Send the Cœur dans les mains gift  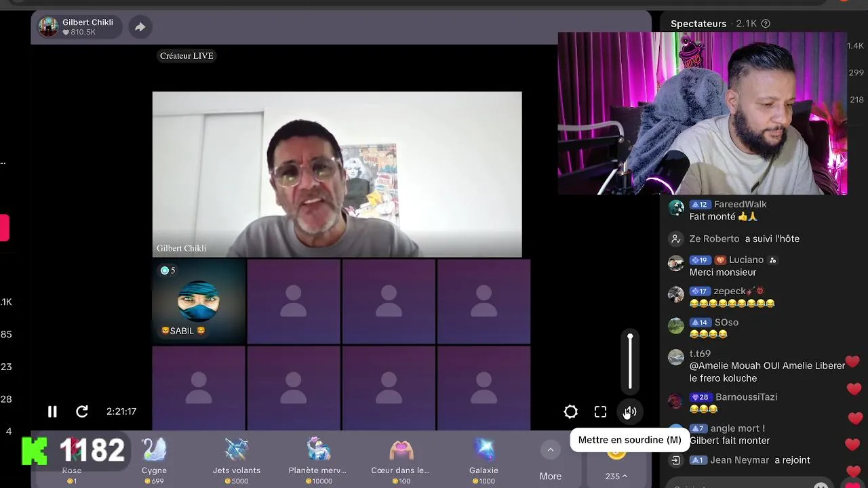[x=401, y=461]
